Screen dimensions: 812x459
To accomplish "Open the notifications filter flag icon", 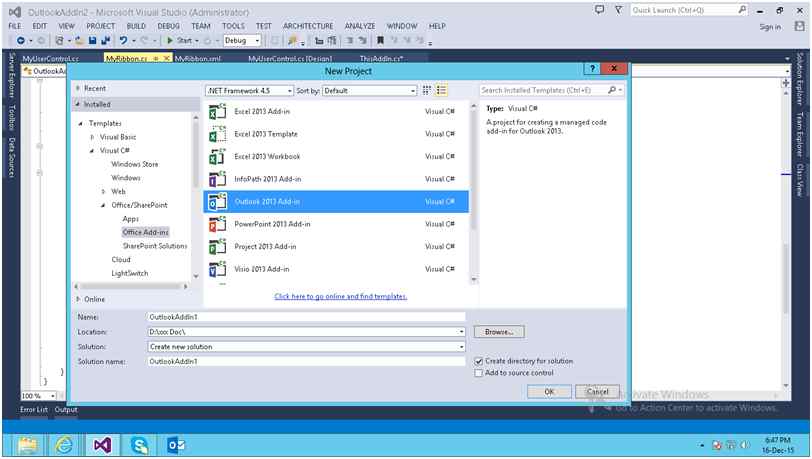I will pyautogui.click(x=618, y=9).
